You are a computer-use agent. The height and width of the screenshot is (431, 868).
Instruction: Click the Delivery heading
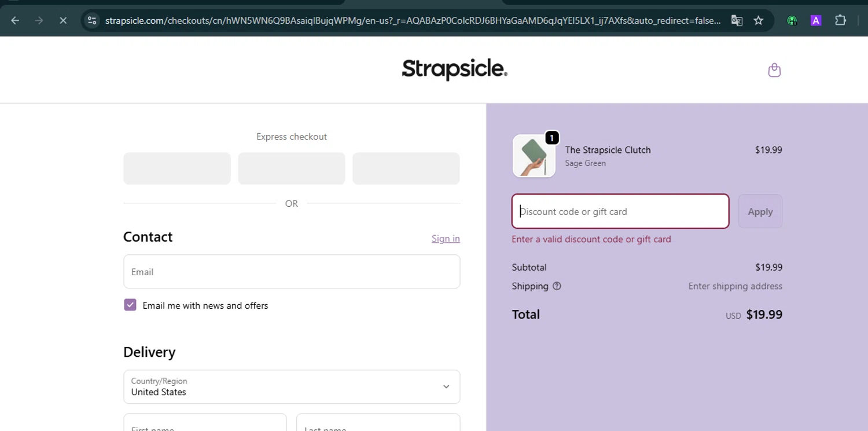149,352
